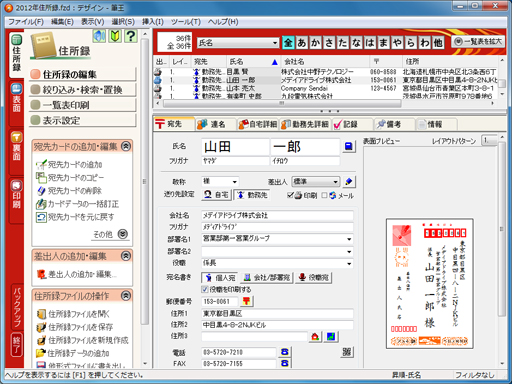Open the 敬称 dropdown
512x384 pixels.
pyautogui.click(x=235, y=182)
